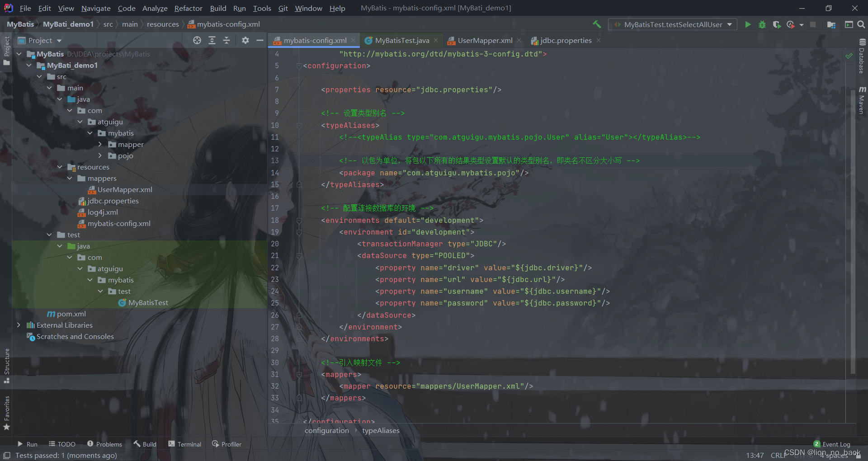868x461 pixels.
Task: Open Project panel settings gear
Action: [x=245, y=40]
